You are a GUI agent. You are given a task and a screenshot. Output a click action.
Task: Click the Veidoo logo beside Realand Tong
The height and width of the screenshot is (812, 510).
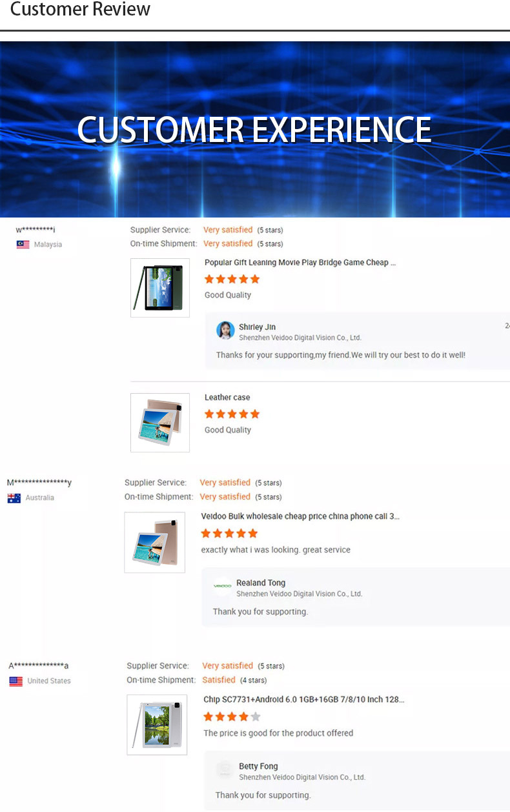pyautogui.click(x=223, y=586)
